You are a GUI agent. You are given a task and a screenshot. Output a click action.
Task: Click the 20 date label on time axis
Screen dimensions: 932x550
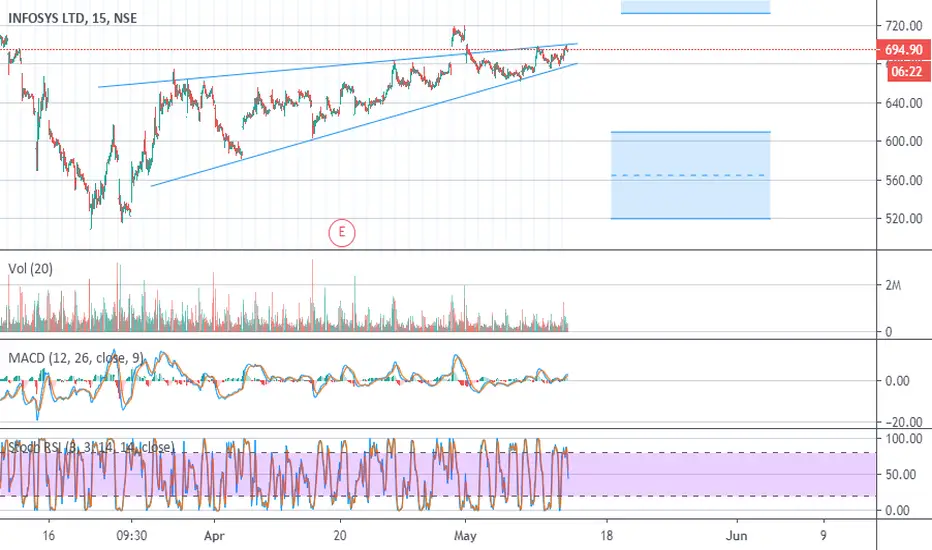(x=339, y=536)
